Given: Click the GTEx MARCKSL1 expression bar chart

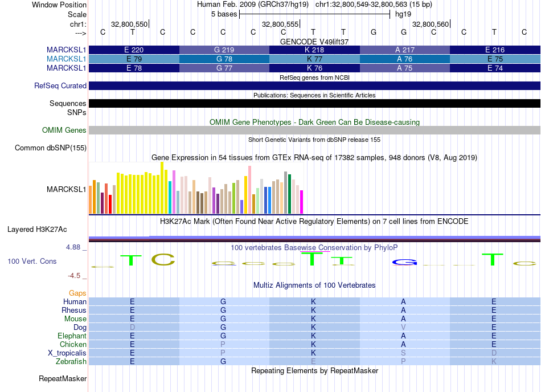Looking at the screenshot, I should [x=196, y=188].
